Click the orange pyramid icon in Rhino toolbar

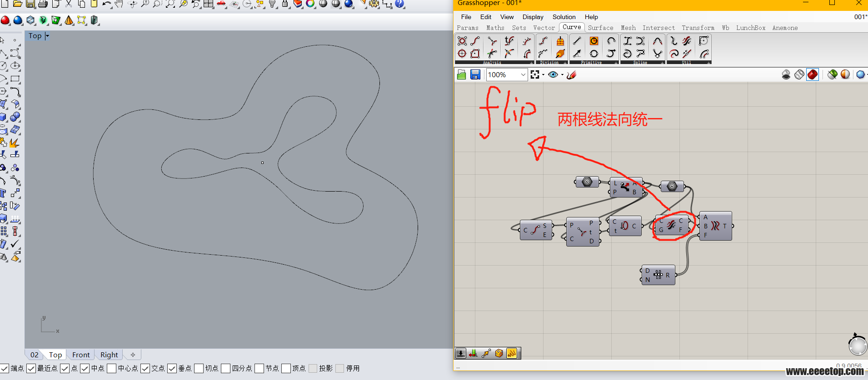[69, 20]
